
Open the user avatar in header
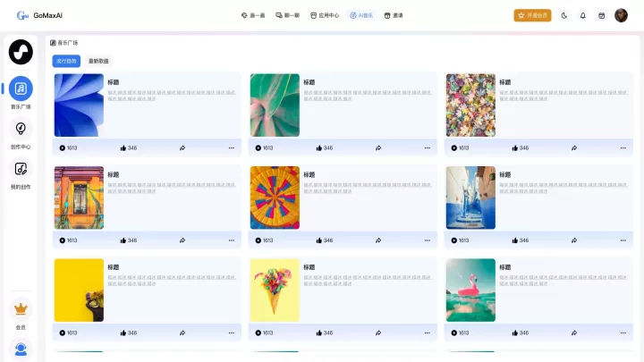(x=622, y=15)
